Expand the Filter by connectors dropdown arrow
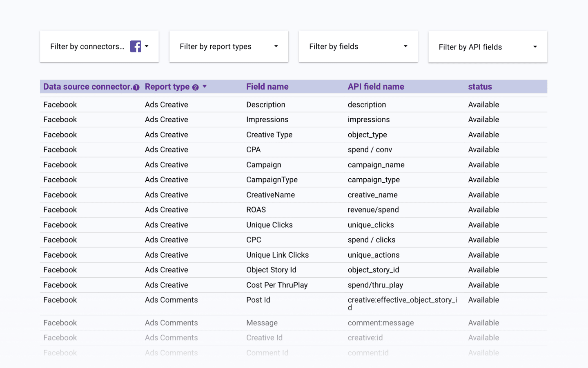Screen dimensions: 588x368 tap(146, 46)
